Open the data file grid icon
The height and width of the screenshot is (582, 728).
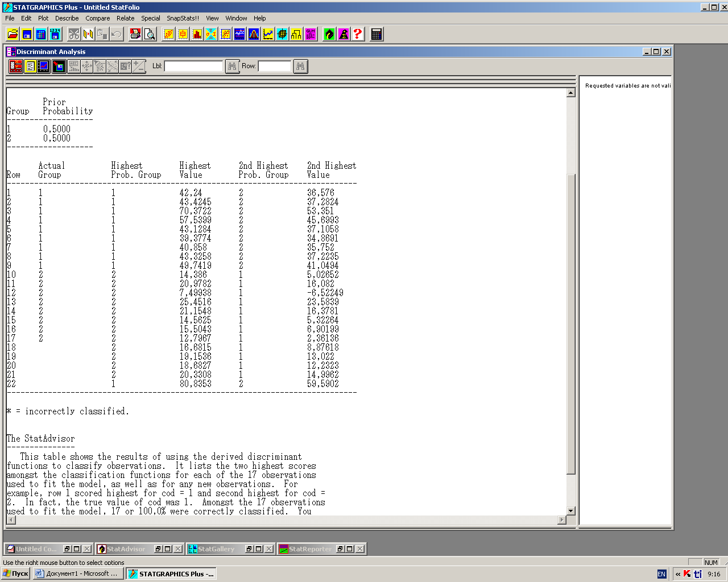[41, 34]
